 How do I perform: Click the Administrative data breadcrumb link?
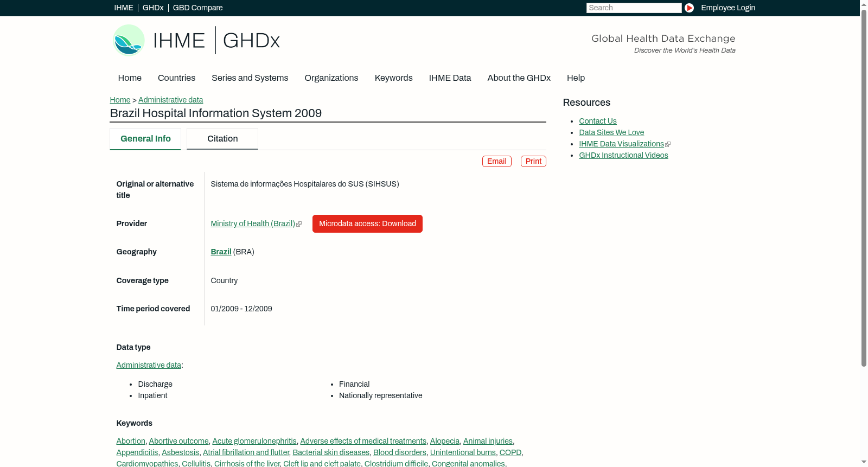[170, 100]
